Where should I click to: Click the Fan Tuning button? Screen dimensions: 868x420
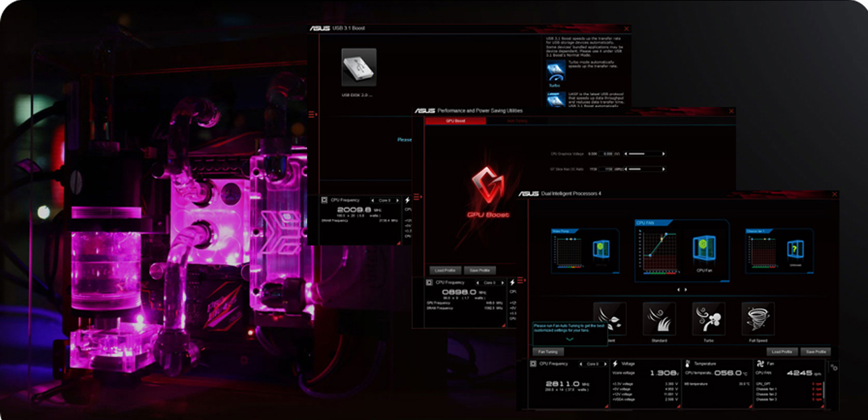[547, 352]
